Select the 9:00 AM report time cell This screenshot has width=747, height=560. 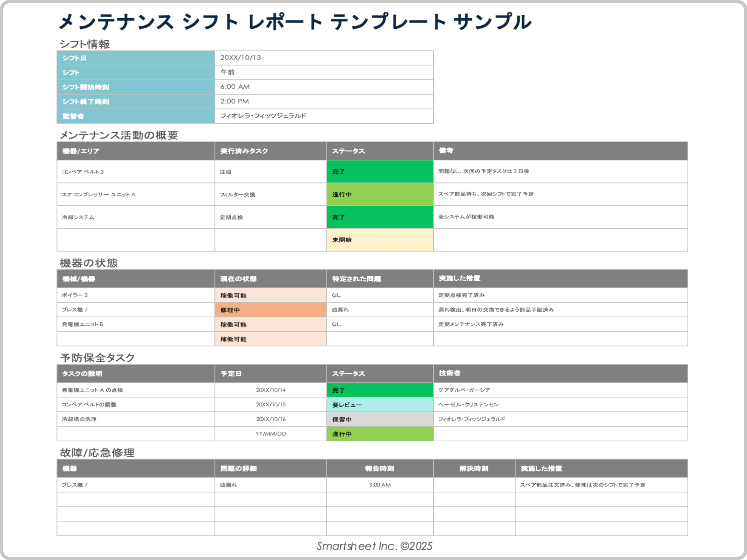pyautogui.click(x=379, y=485)
